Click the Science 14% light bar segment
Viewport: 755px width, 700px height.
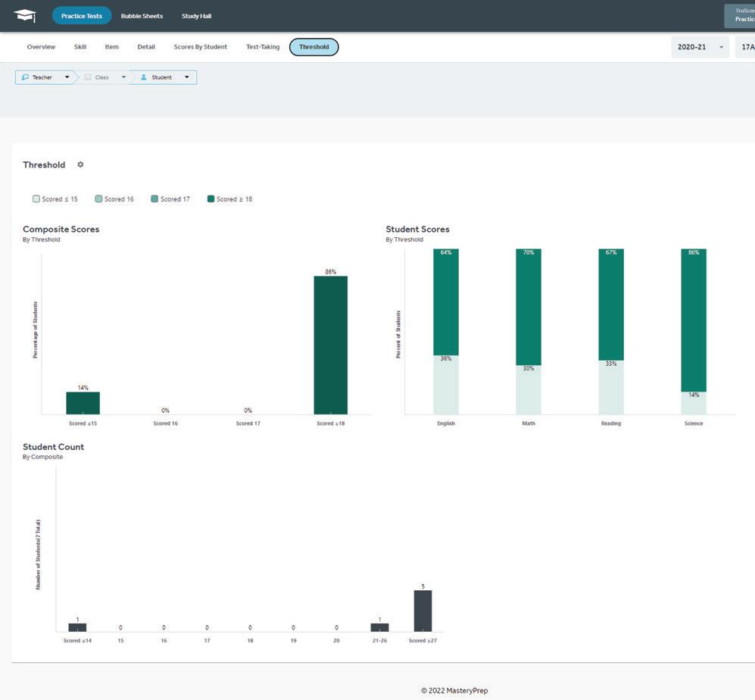coord(694,403)
